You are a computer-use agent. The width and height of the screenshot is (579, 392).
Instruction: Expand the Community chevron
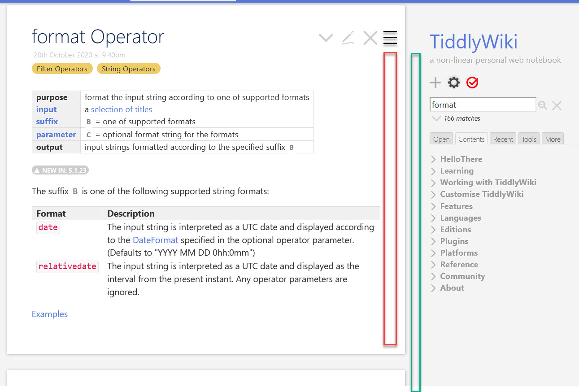click(x=434, y=276)
